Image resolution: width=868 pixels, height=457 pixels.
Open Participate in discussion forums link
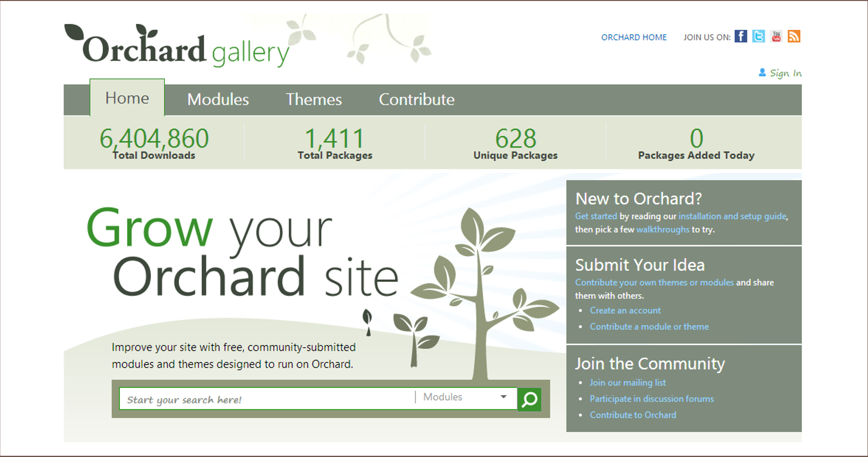click(x=652, y=399)
